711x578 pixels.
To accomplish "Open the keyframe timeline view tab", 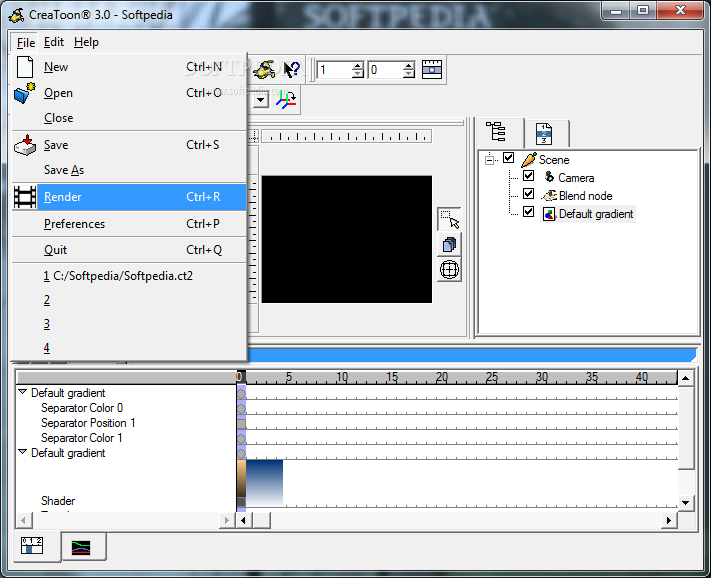I will coord(32,546).
